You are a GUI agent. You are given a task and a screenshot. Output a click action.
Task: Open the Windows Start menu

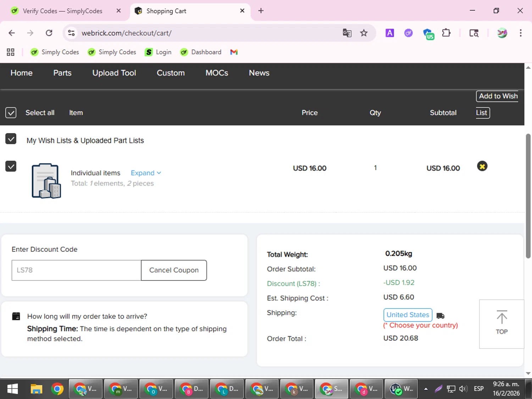[13, 389]
